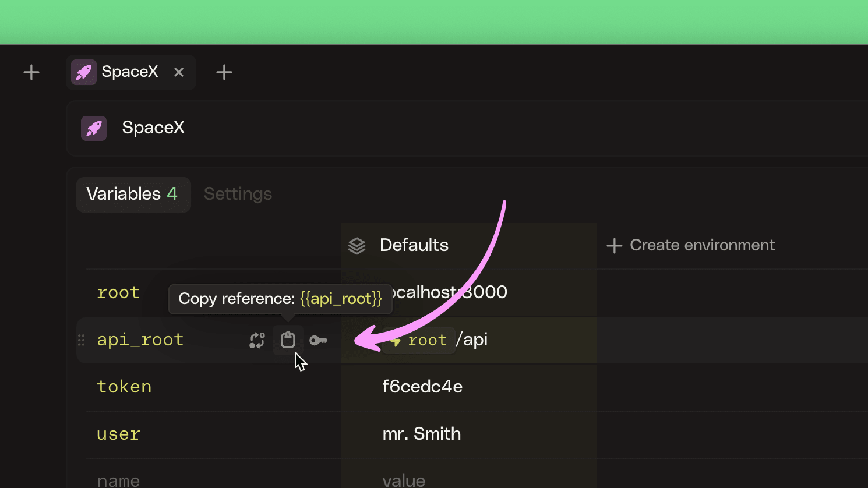Click the cycle arrows icon in api_root row
868x488 pixels.
pyautogui.click(x=257, y=340)
